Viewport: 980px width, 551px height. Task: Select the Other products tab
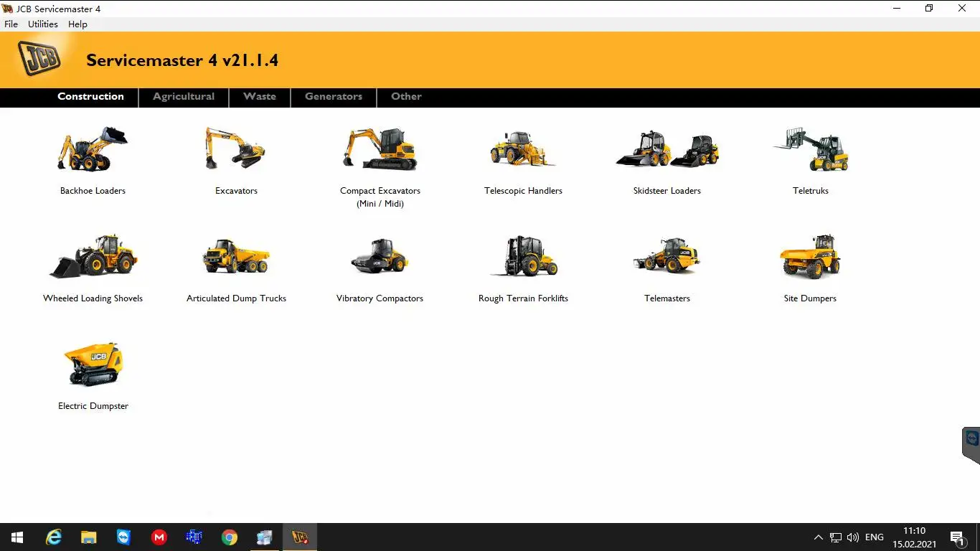point(406,97)
